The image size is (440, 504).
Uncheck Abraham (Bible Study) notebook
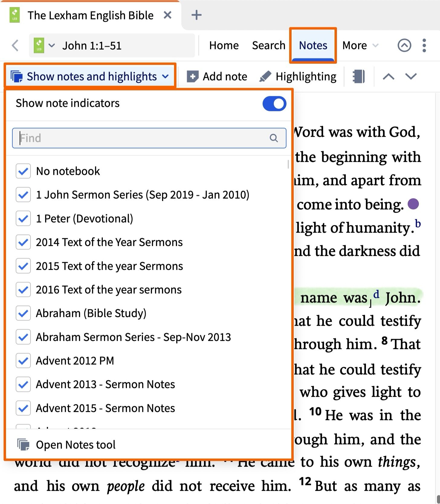click(x=23, y=313)
